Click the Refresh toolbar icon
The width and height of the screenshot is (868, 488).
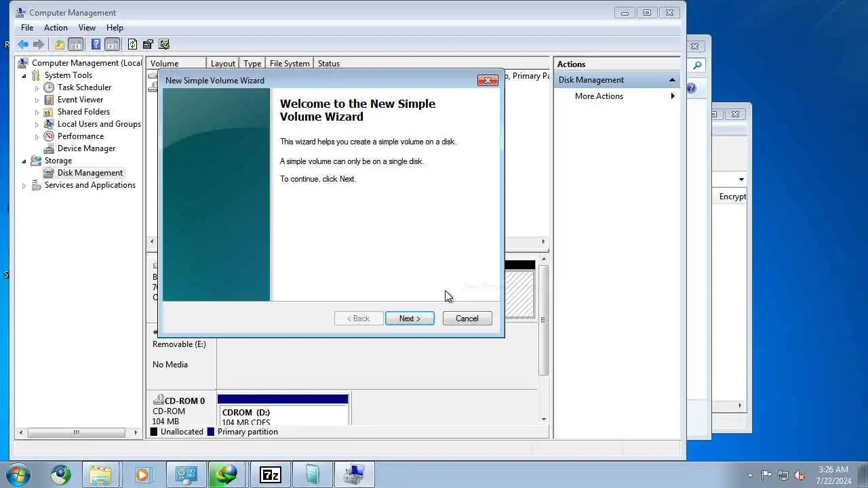tap(132, 45)
